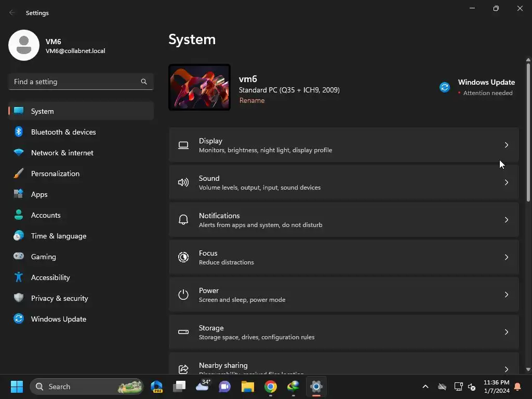
Task: Click the Settings taskbar gear icon
Action: [316, 387]
